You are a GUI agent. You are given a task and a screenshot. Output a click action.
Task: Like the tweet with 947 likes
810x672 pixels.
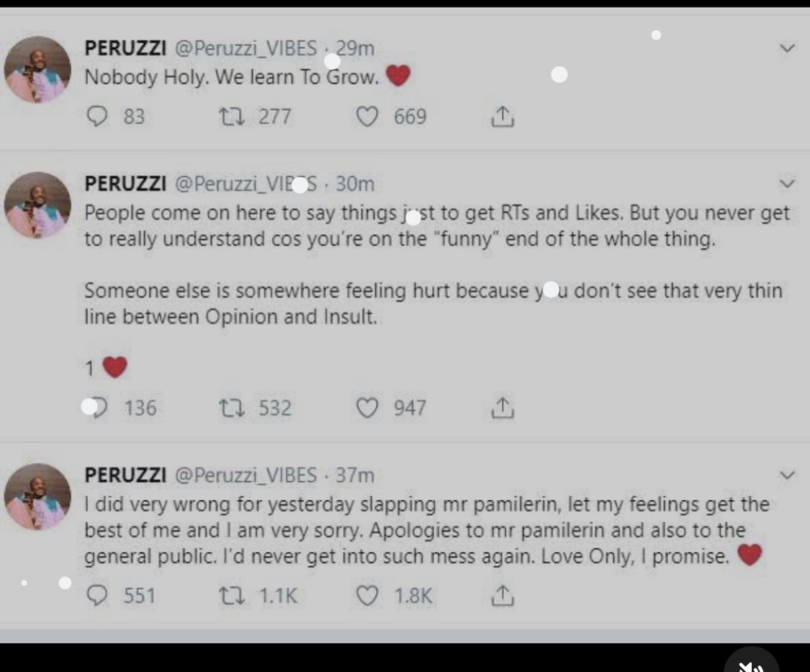(x=368, y=408)
